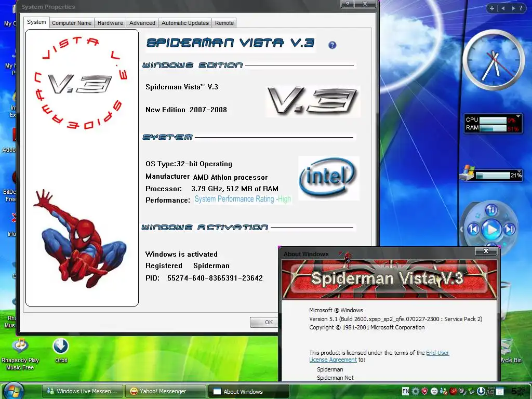Open the gear icon in the system tray

(415, 391)
